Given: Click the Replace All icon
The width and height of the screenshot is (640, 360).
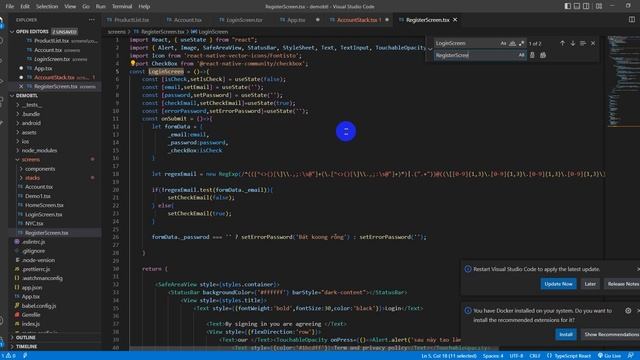Looking at the screenshot, I should 543,55.
